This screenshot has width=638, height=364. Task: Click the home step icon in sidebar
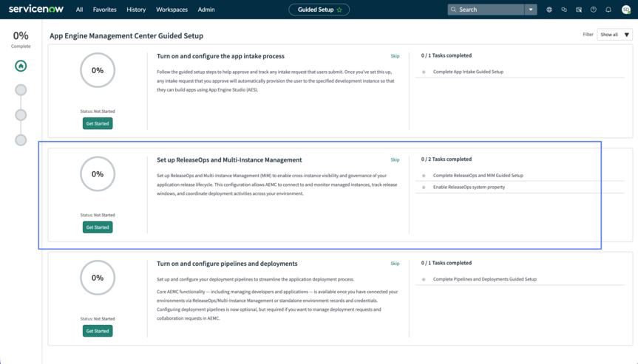coord(21,66)
